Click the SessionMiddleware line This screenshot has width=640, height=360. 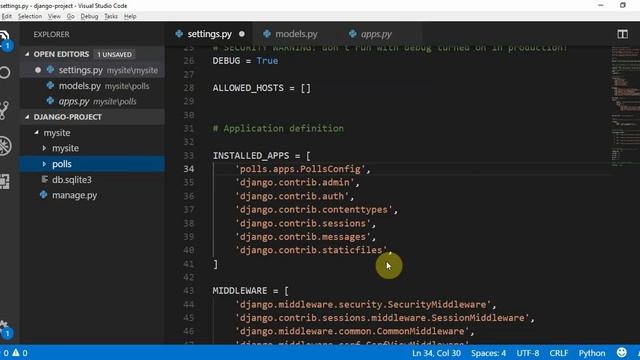coord(385,318)
